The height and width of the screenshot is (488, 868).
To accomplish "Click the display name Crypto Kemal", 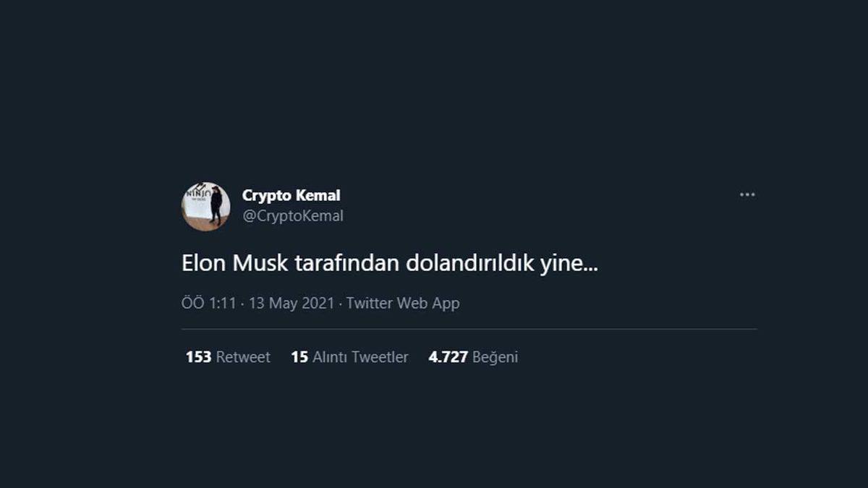I will pos(291,195).
